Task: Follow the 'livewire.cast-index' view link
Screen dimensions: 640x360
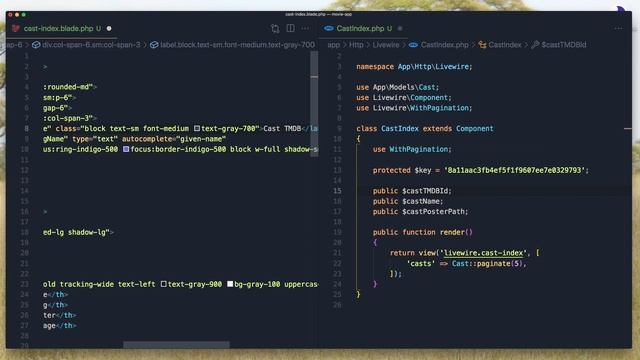Action: tap(483, 253)
